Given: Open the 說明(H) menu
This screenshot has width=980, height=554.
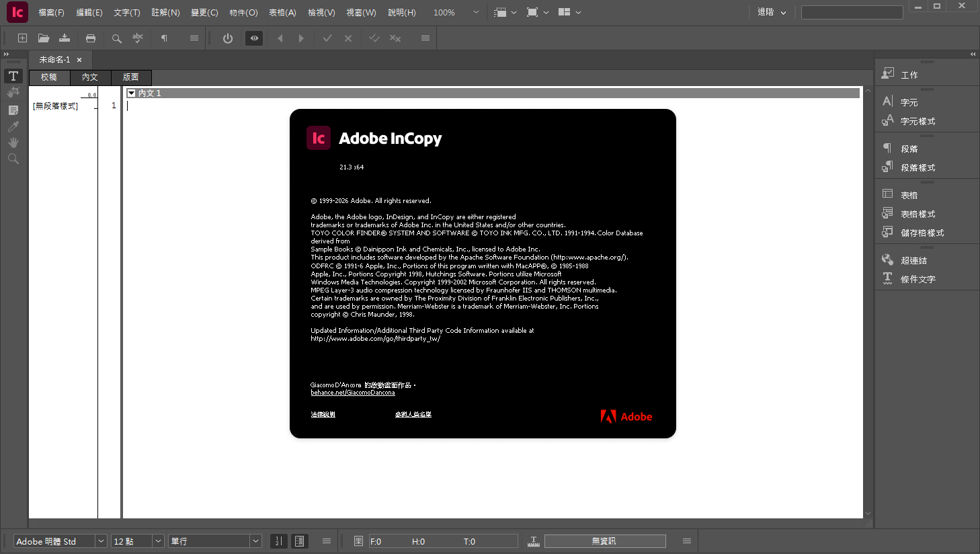Looking at the screenshot, I should [402, 12].
